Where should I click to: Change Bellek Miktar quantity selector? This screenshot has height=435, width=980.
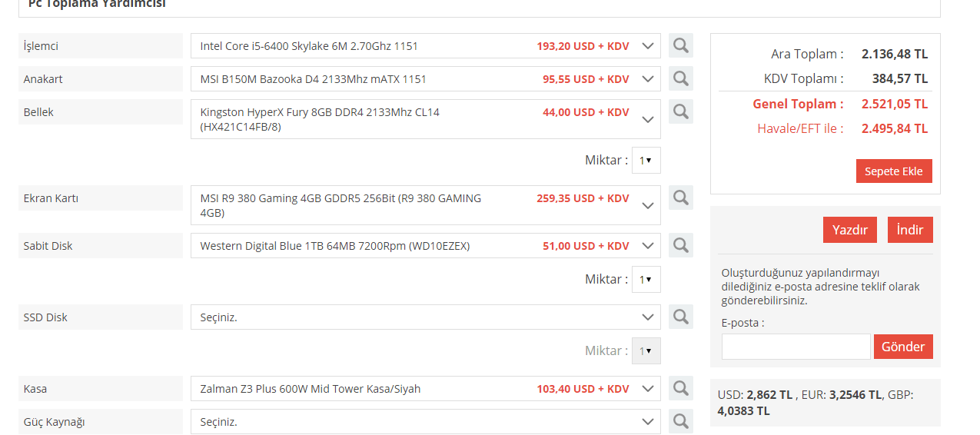[x=646, y=161]
